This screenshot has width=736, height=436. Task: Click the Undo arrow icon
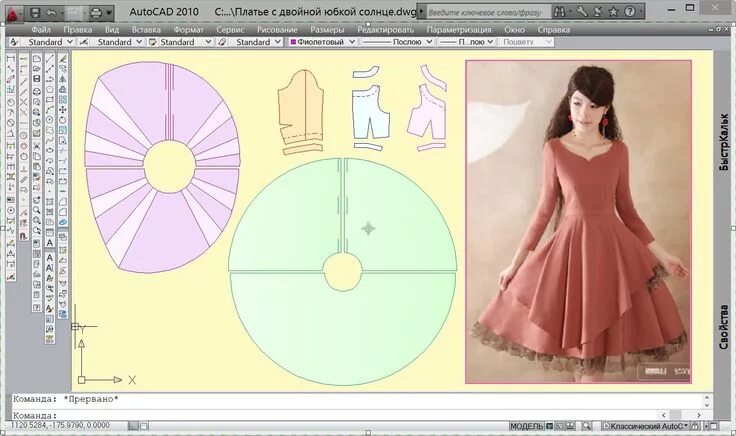[50, 13]
